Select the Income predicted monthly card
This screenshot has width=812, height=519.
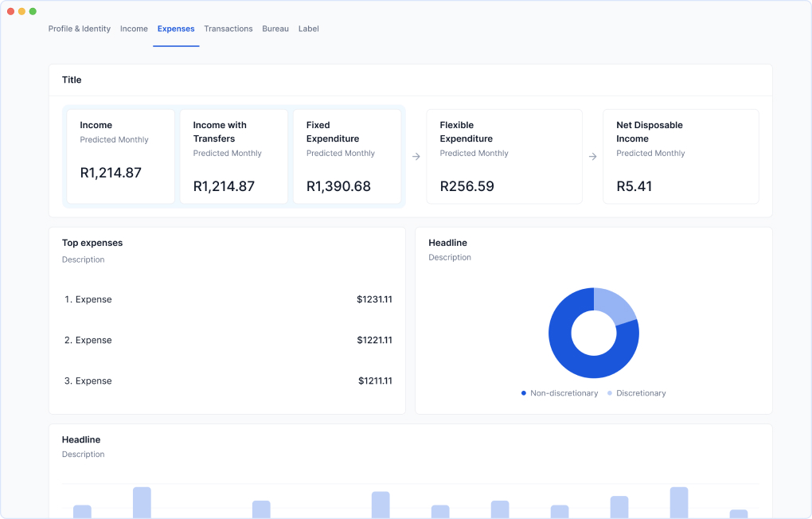tap(120, 157)
